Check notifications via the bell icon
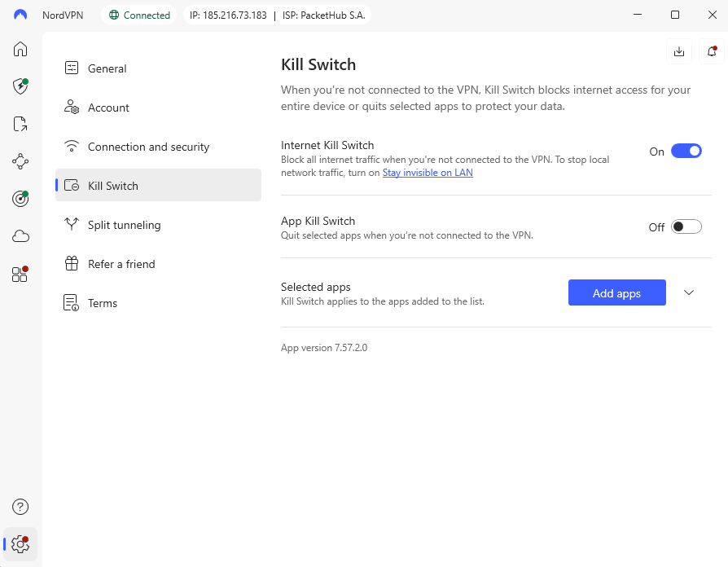728x567 pixels. click(711, 51)
